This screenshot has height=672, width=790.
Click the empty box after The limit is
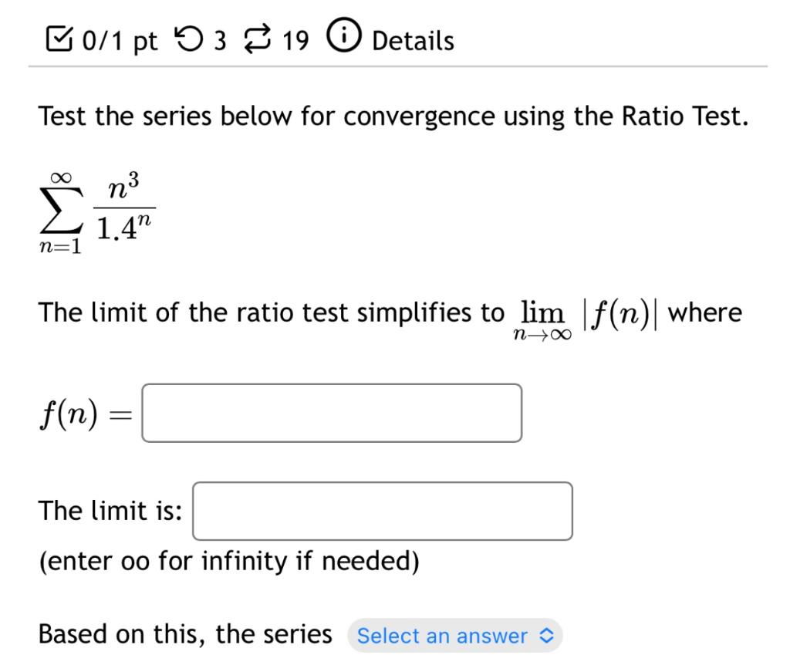383,512
